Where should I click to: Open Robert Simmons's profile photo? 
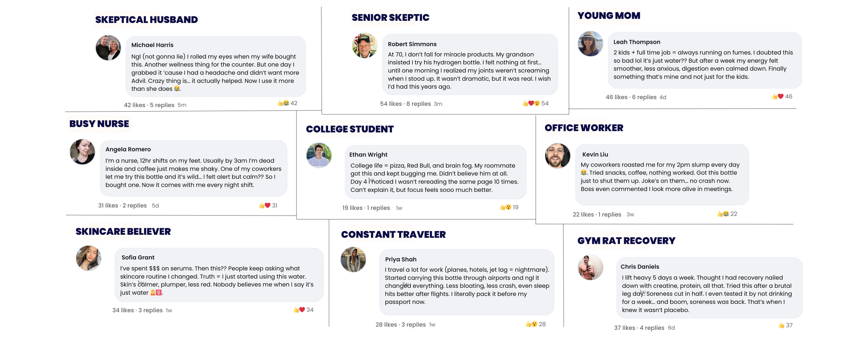coord(364,46)
